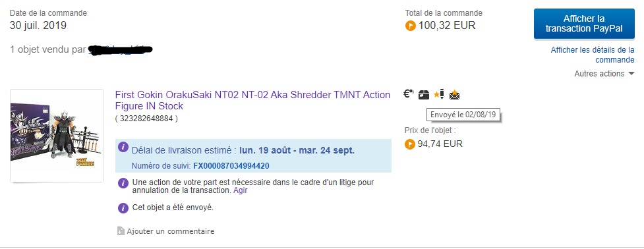Image resolution: width=644 pixels, height=249 pixels.
Task: Click the envelope feedback received icon
Action: click(454, 95)
